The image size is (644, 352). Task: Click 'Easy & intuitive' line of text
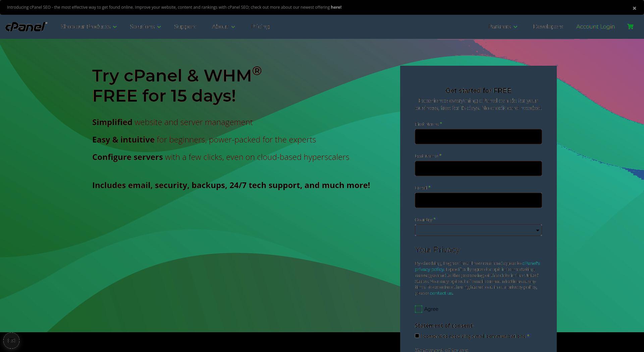[x=204, y=139]
